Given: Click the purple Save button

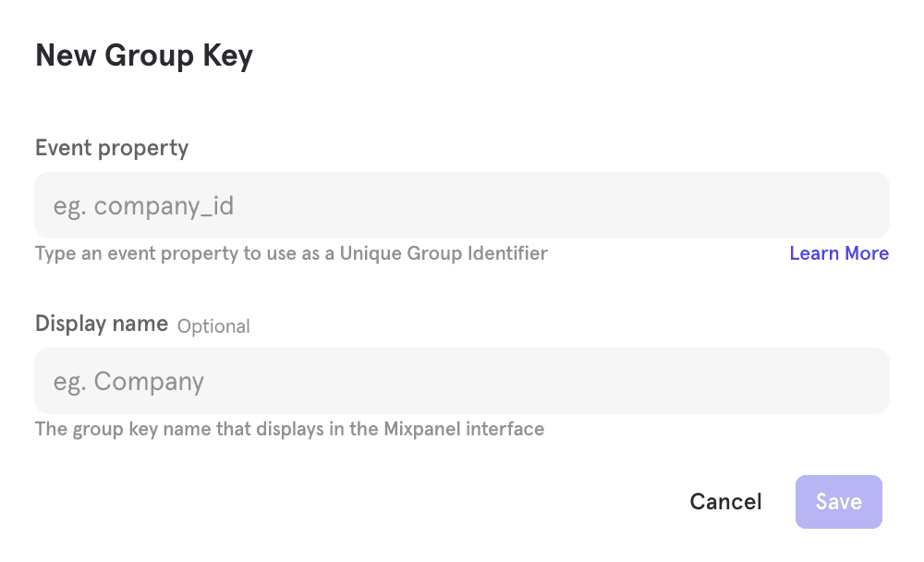Looking at the screenshot, I should point(838,502).
